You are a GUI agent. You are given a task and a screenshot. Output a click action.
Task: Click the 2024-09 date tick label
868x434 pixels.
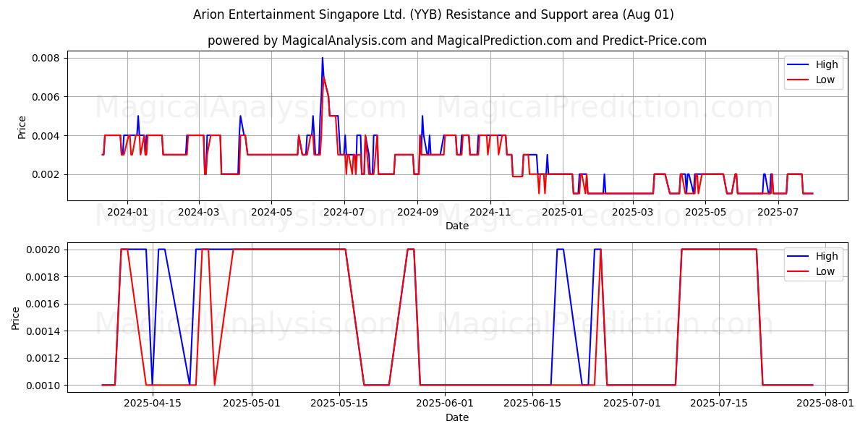point(417,212)
